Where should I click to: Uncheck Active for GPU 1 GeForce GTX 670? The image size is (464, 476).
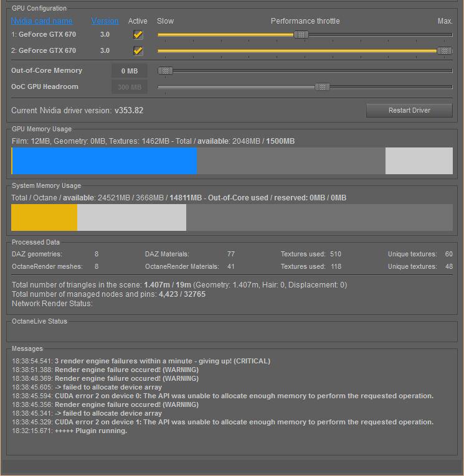point(138,35)
